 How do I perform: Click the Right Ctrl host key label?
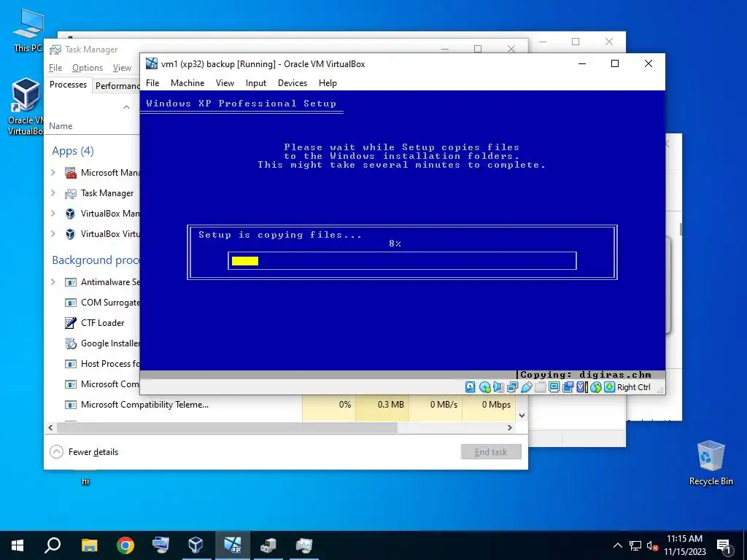coord(634,387)
